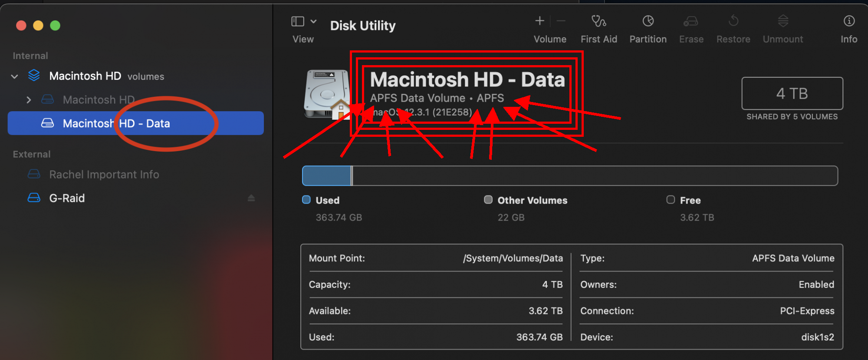Zoom the window with the green button
The image size is (868, 360).
pos(55,26)
